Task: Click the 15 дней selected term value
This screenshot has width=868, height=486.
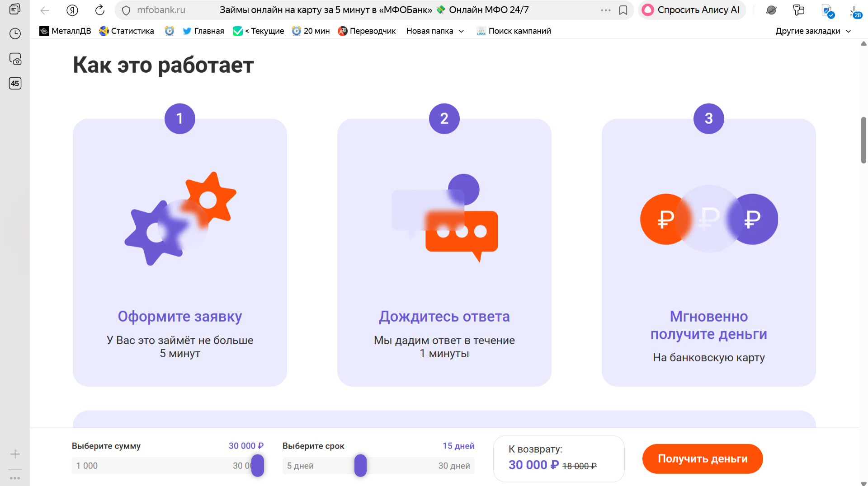Action: pyautogui.click(x=458, y=446)
